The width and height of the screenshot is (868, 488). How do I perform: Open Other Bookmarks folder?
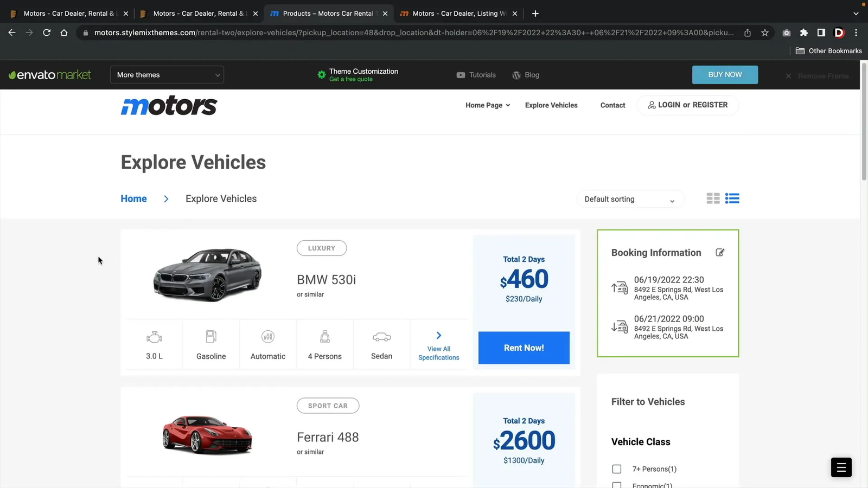[829, 51]
